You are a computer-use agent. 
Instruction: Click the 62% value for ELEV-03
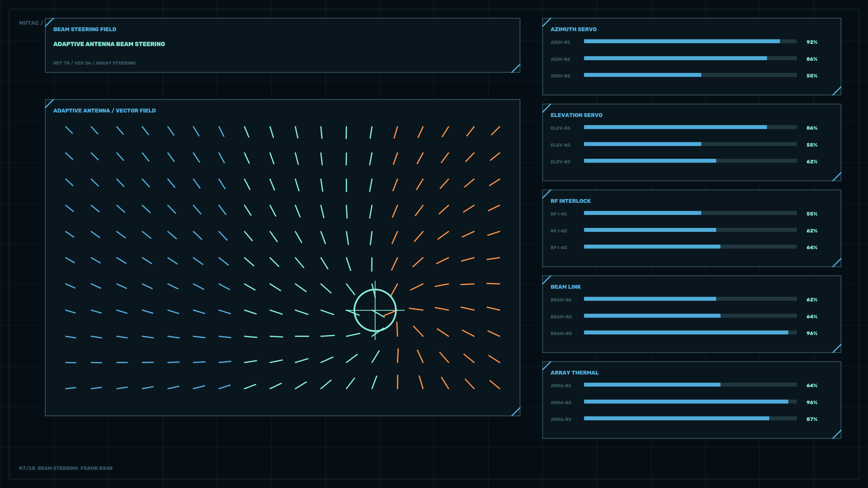[812, 162]
